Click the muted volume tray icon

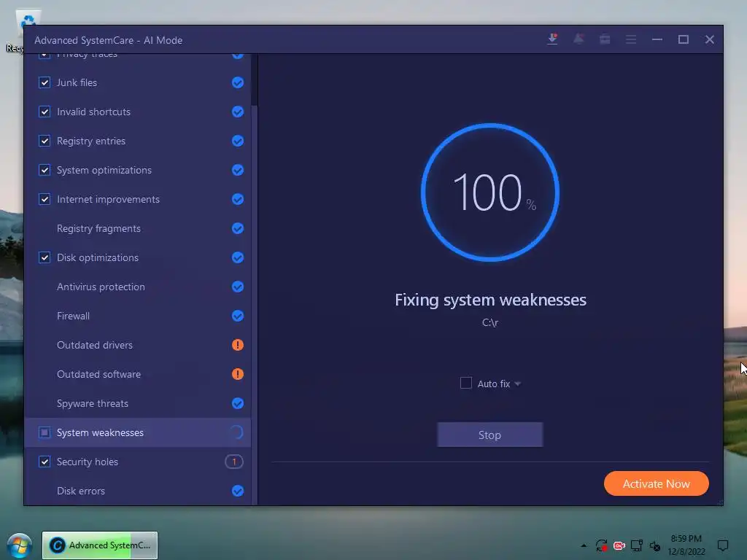click(655, 546)
